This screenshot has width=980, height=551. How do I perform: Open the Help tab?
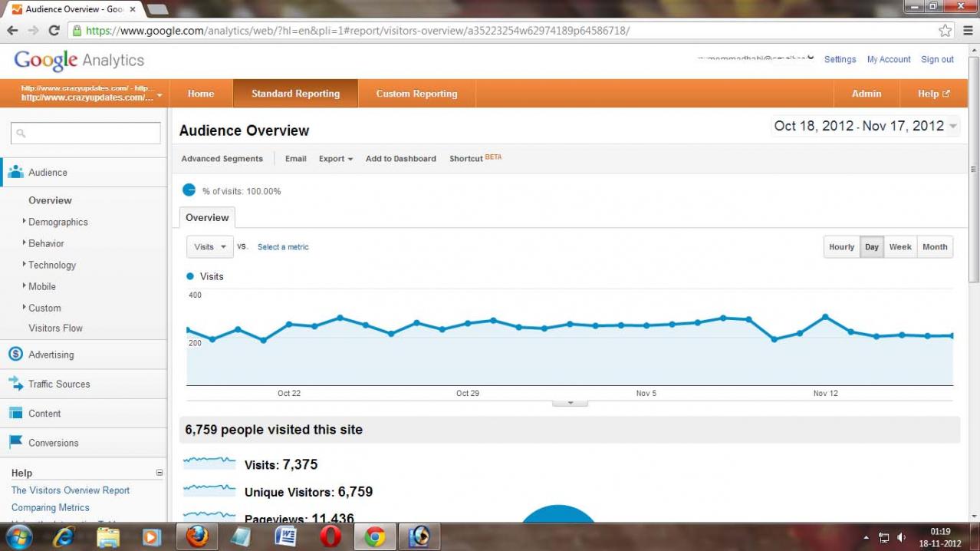(x=933, y=94)
